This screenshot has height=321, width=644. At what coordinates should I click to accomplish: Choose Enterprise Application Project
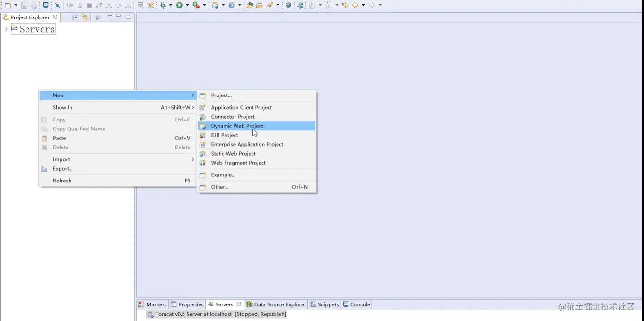pyautogui.click(x=257, y=144)
